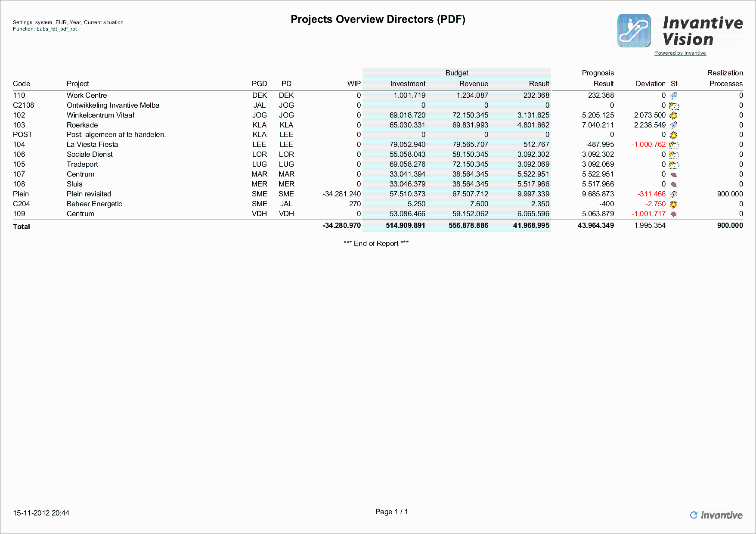
Task: Click the dark cloud icon for project 109 Centrum
Action: (674, 214)
